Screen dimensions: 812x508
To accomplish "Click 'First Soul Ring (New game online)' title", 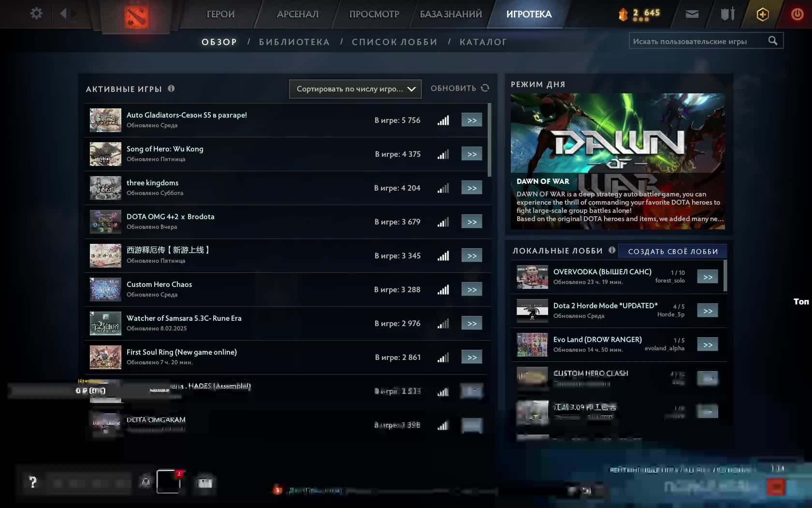I will click(x=182, y=352).
